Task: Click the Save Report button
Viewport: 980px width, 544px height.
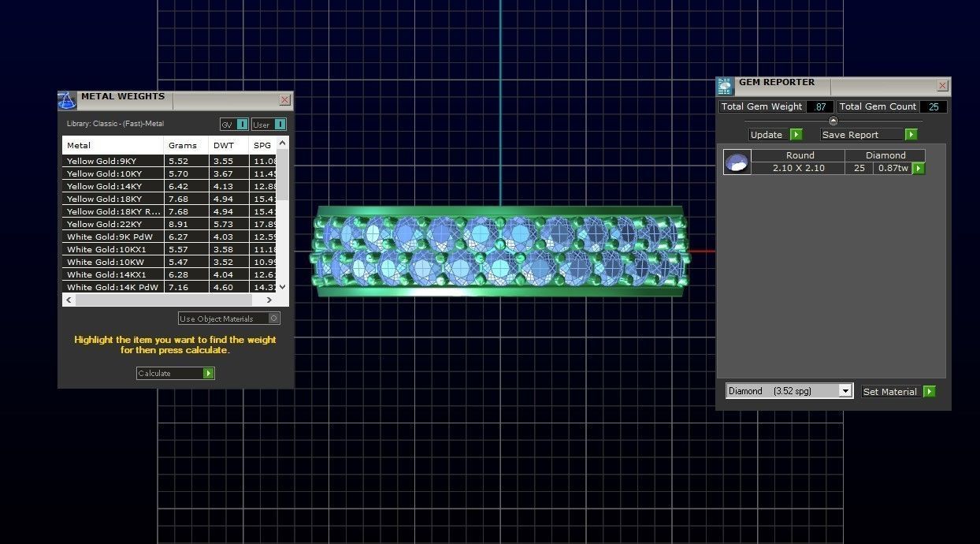Action: coord(870,135)
